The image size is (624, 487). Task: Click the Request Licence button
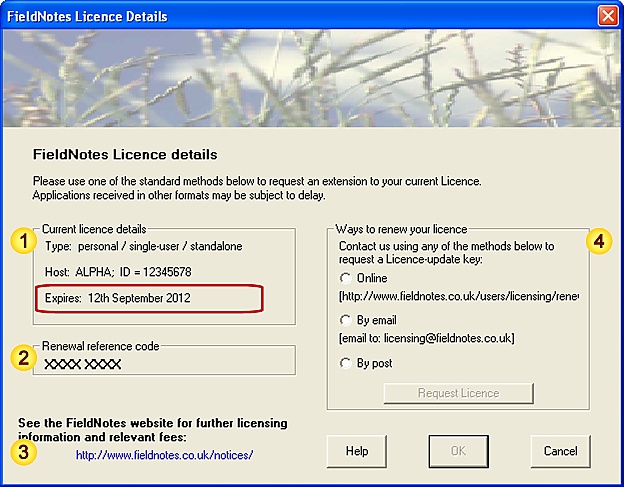[458, 393]
